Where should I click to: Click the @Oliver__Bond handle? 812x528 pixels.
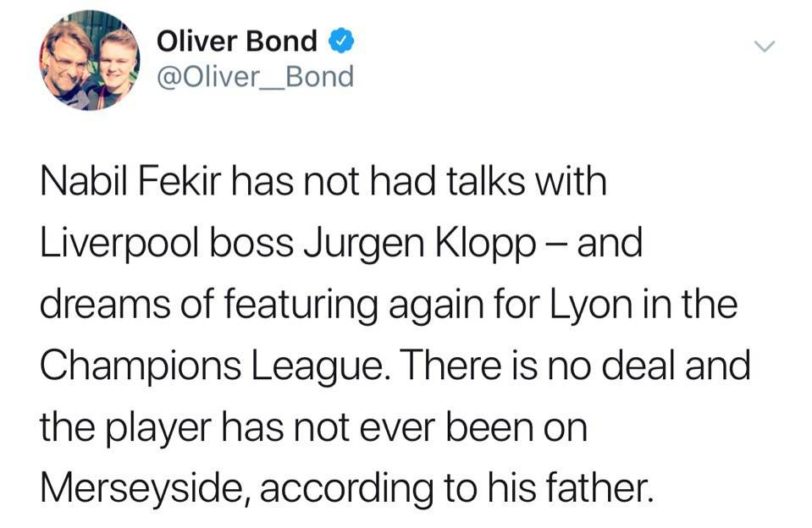(255, 77)
